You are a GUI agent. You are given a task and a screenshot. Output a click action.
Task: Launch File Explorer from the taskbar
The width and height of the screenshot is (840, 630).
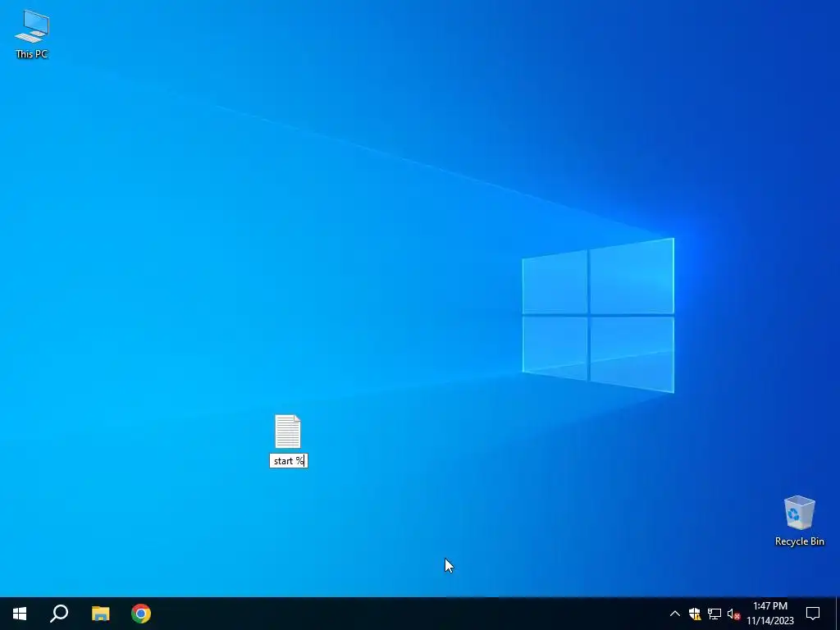pos(100,614)
